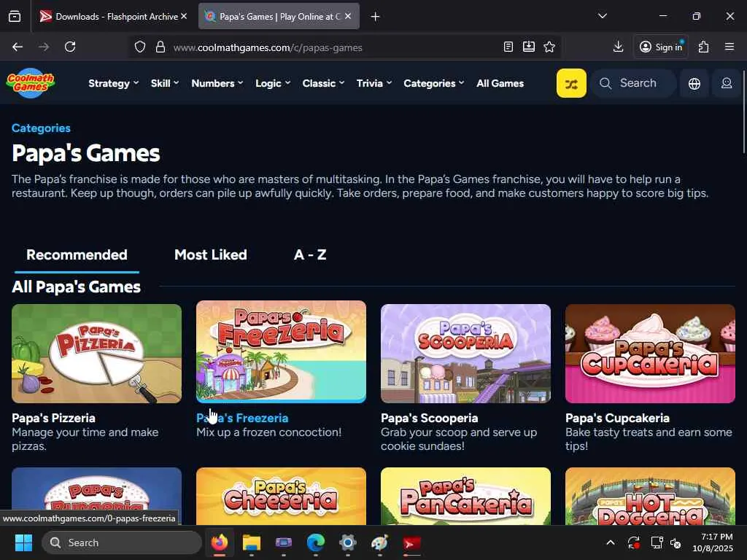Expand the Strategy menu

[x=113, y=83]
